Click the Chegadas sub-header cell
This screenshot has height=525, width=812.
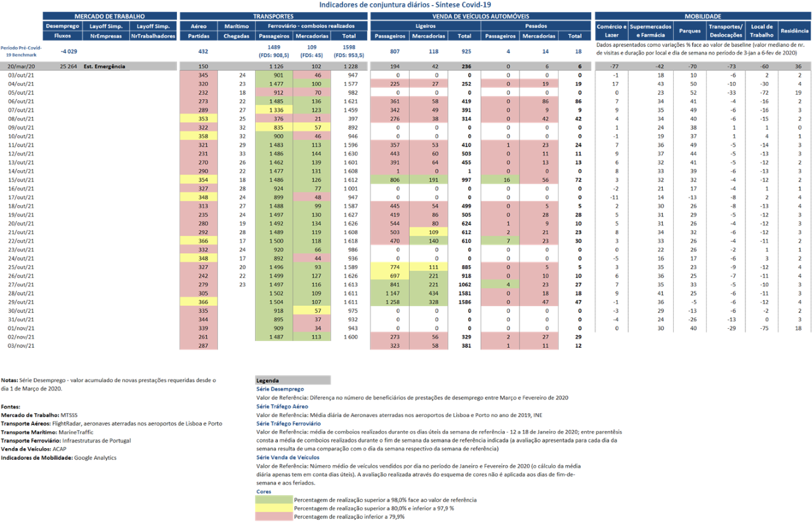click(237, 36)
